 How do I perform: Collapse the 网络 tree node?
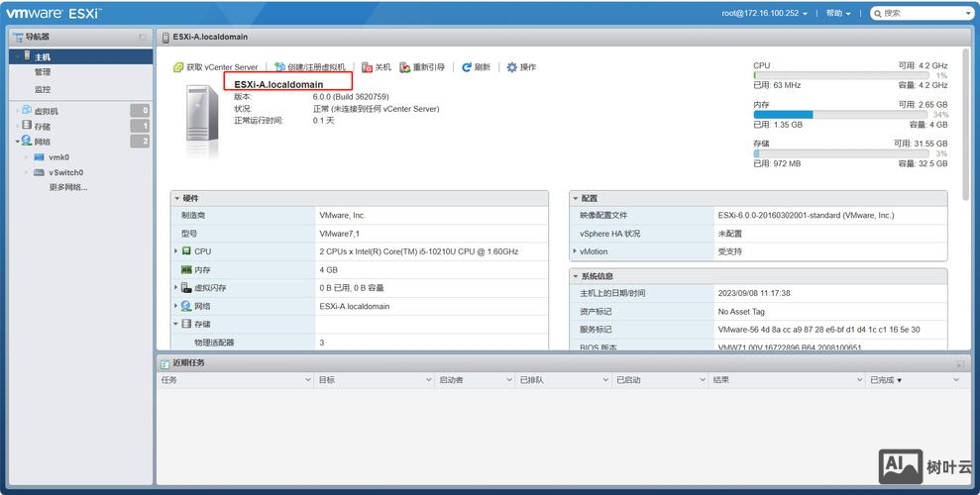(x=17, y=142)
